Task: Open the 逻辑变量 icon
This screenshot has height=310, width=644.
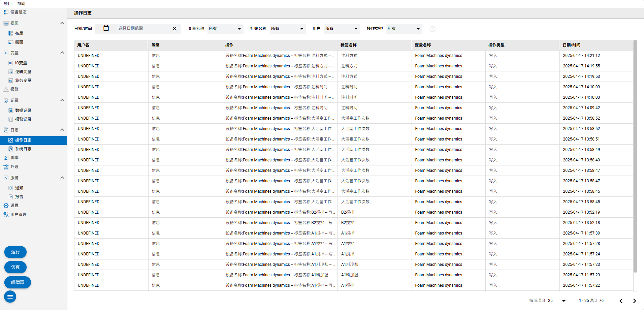Action: pos(11,72)
